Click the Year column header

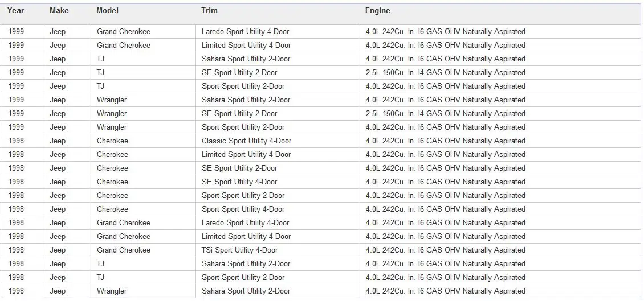click(x=15, y=11)
